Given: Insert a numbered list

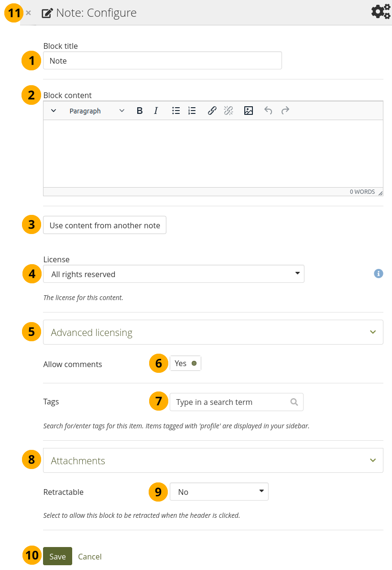Looking at the screenshot, I should (192, 111).
